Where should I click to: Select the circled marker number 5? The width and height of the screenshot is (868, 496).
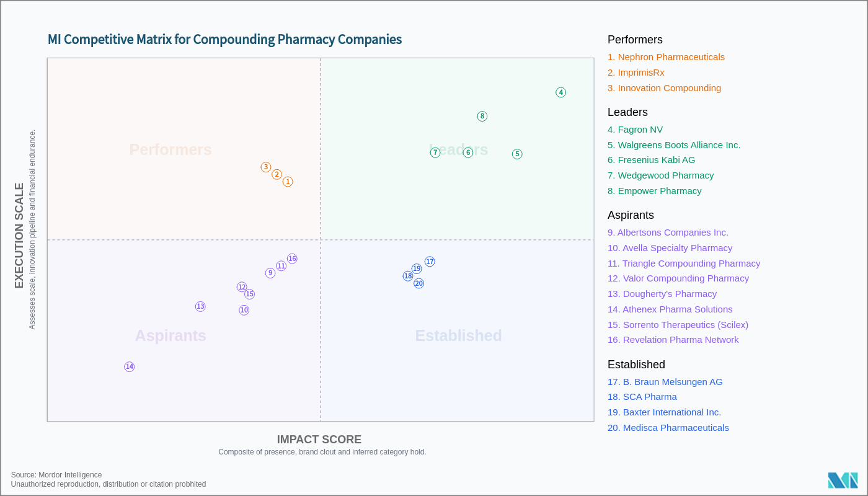tap(517, 154)
